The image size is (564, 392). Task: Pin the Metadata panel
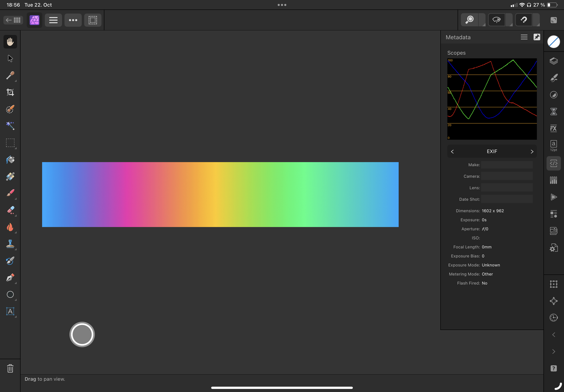pyautogui.click(x=537, y=37)
